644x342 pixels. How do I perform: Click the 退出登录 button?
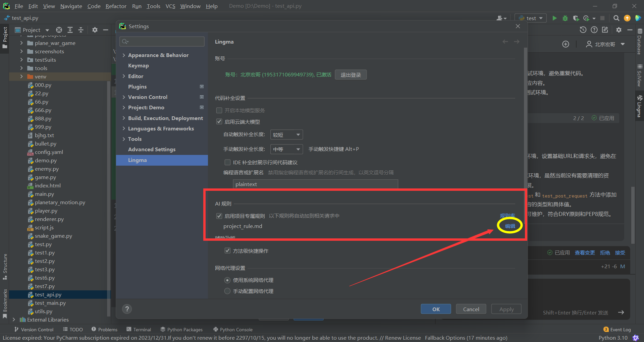pos(351,75)
